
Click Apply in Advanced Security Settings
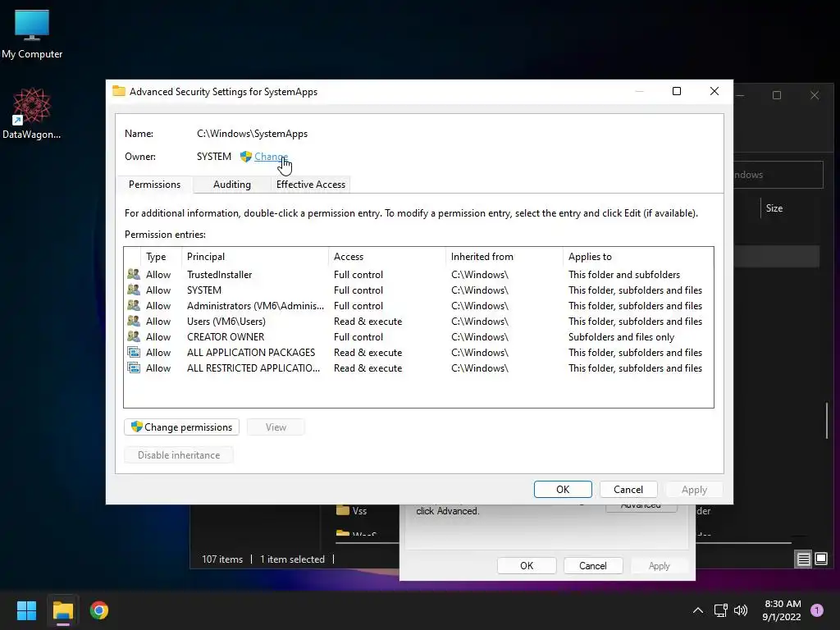(x=694, y=490)
